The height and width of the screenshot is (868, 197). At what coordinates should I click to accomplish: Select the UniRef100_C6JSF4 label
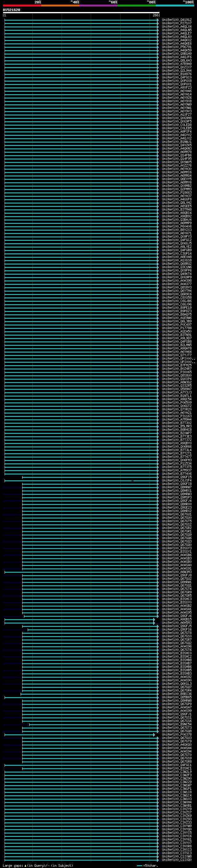click(x=176, y=481)
